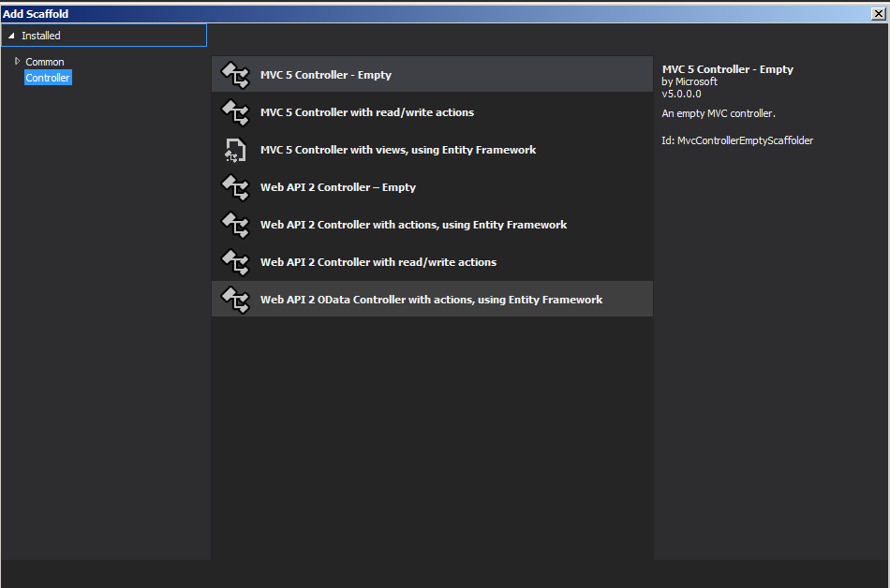Click the Installed header label
This screenshot has width=890, height=588.
[x=41, y=36]
